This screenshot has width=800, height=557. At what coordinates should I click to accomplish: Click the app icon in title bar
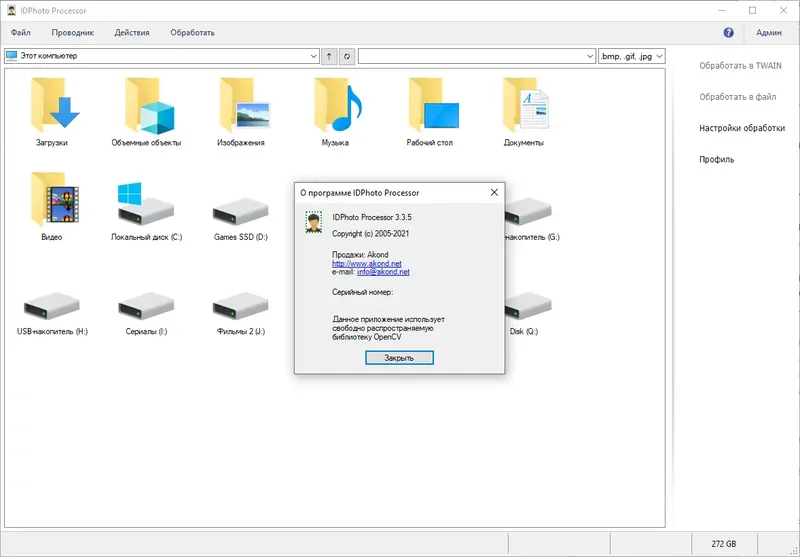tap(11, 10)
